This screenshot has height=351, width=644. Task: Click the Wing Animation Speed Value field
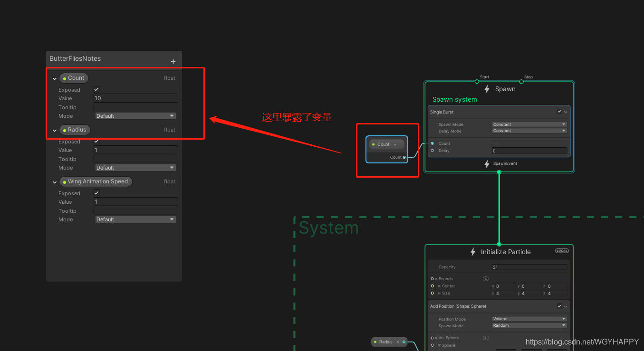135,202
